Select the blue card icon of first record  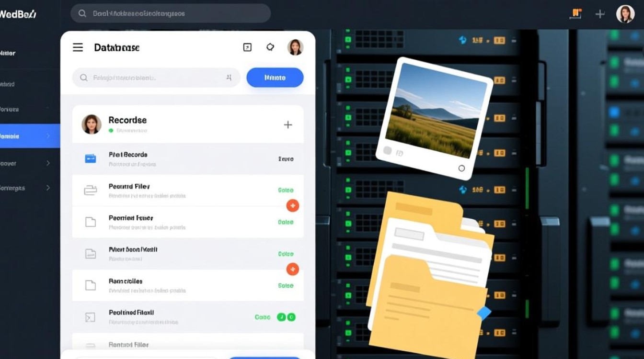click(90, 158)
